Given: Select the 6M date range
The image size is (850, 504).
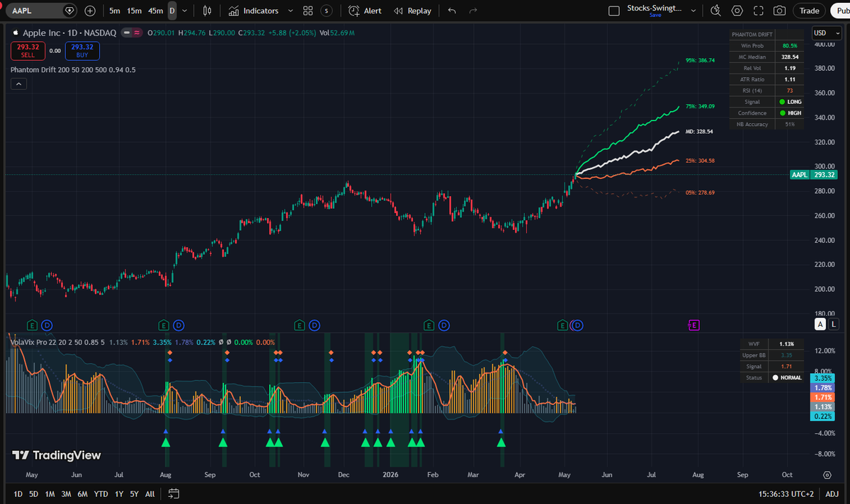Looking at the screenshot, I should pyautogui.click(x=83, y=494).
